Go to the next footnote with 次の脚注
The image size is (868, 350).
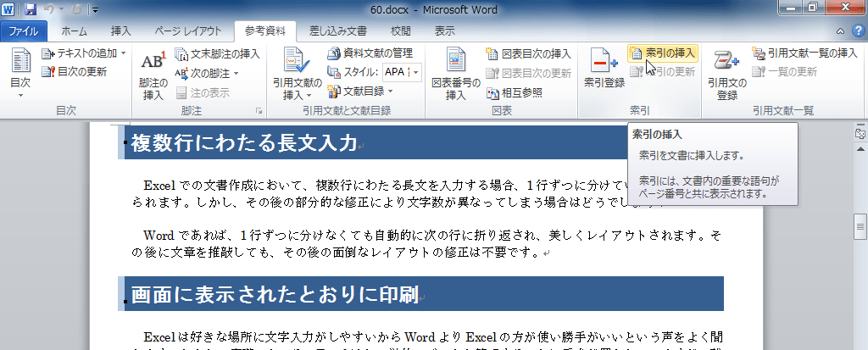point(201,73)
